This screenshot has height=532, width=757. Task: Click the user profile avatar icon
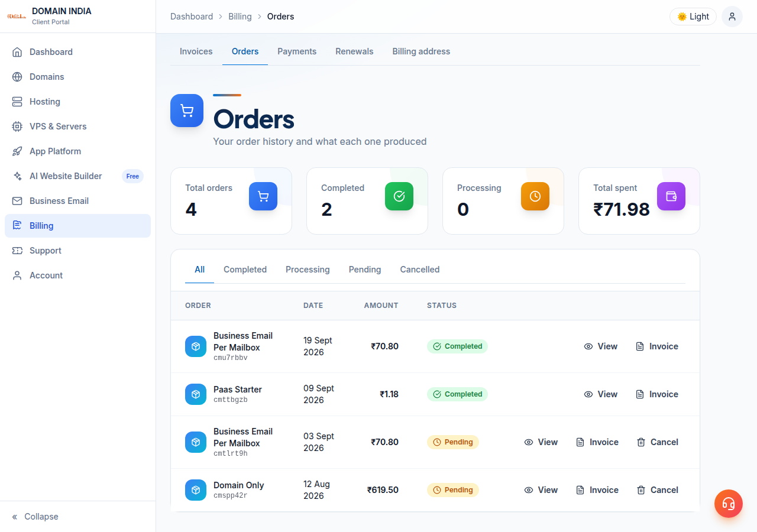pos(732,17)
